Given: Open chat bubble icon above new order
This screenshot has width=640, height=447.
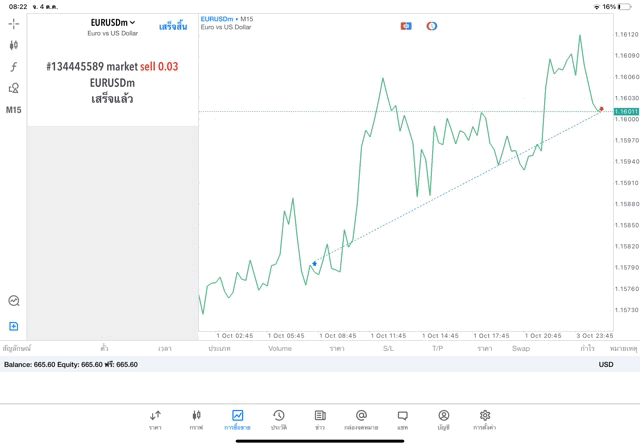Looking at the screenshot, I should [x=14, y=300].
